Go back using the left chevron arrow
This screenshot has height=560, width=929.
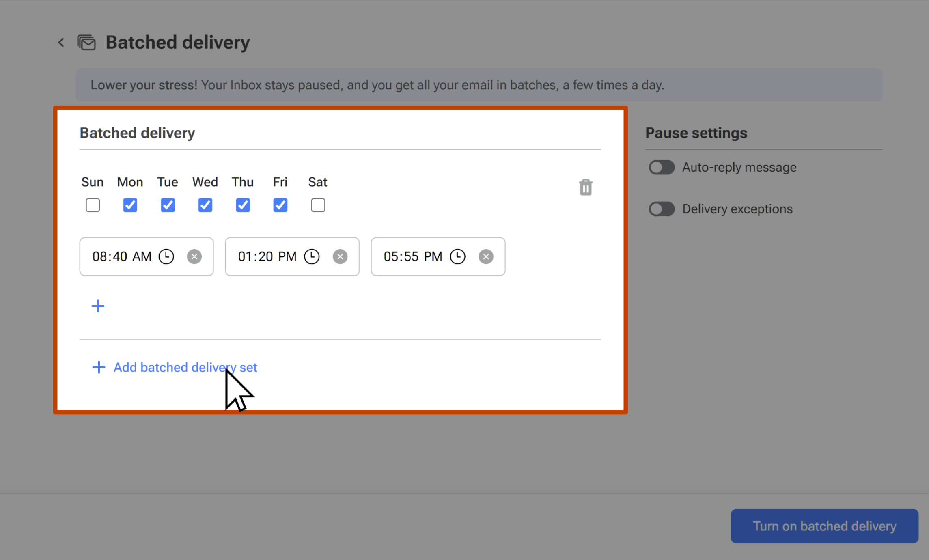click(61, 43)
